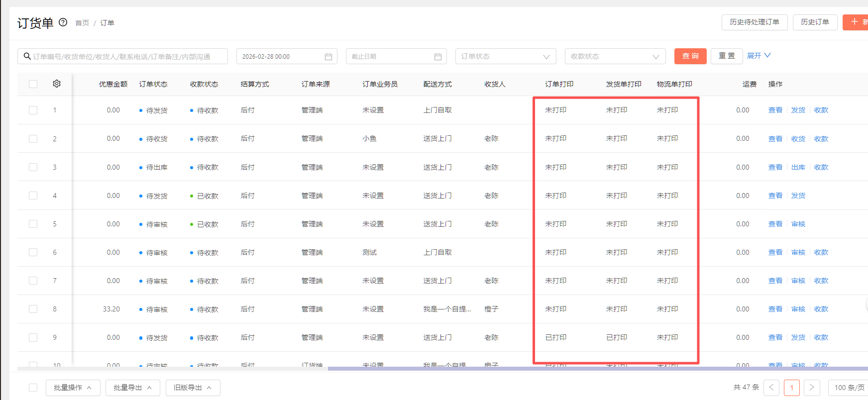Go to the next page arrow

(812, 388)
